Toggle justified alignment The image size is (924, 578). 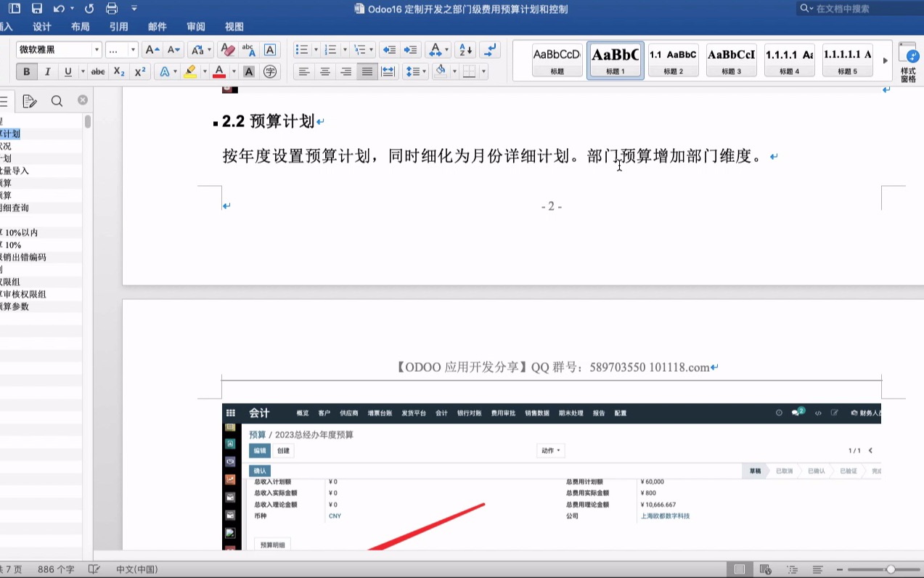(366, 72)
